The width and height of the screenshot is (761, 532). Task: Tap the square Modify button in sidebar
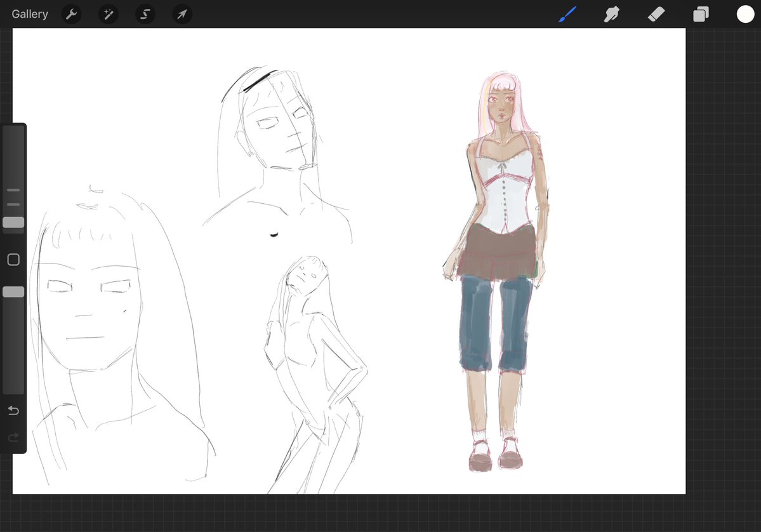13,260
